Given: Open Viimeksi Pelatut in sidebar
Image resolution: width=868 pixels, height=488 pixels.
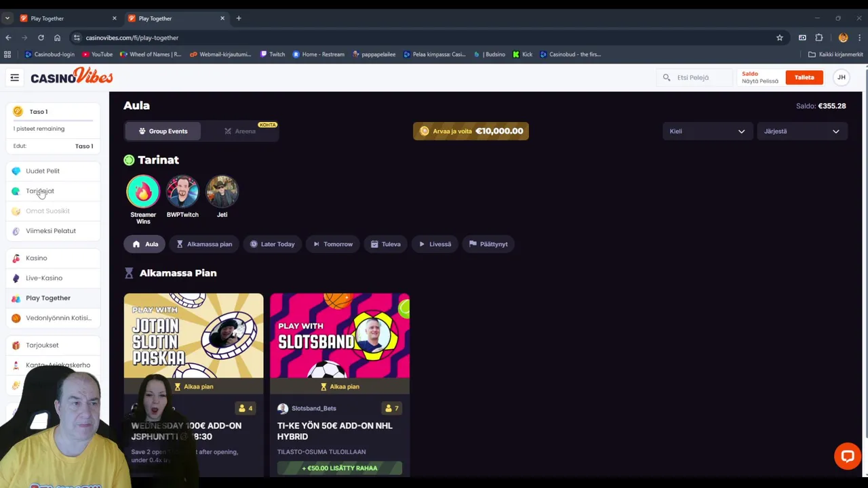Looking at the screenshot, I should (x=53, y=231).
